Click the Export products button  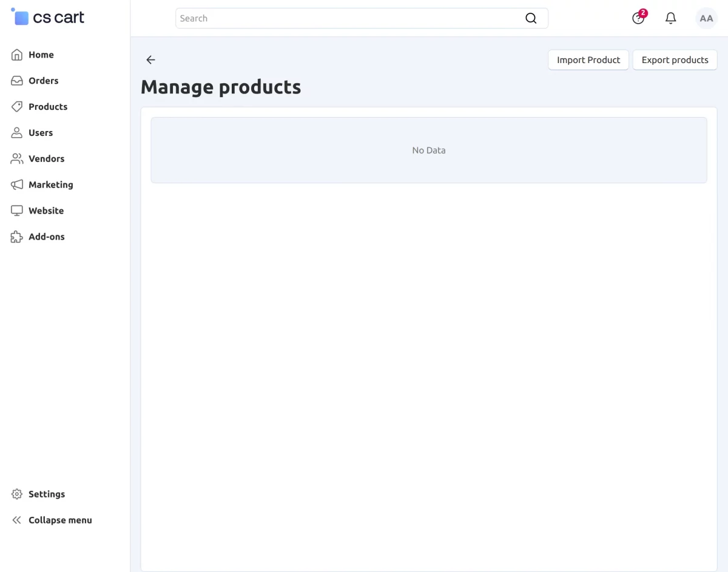pyautogui.click(x=675, y=60)
